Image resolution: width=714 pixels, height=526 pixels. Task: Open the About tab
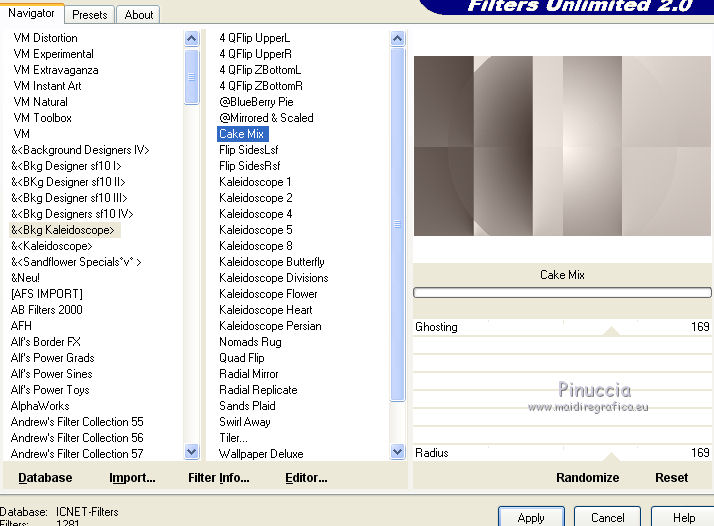139,15
